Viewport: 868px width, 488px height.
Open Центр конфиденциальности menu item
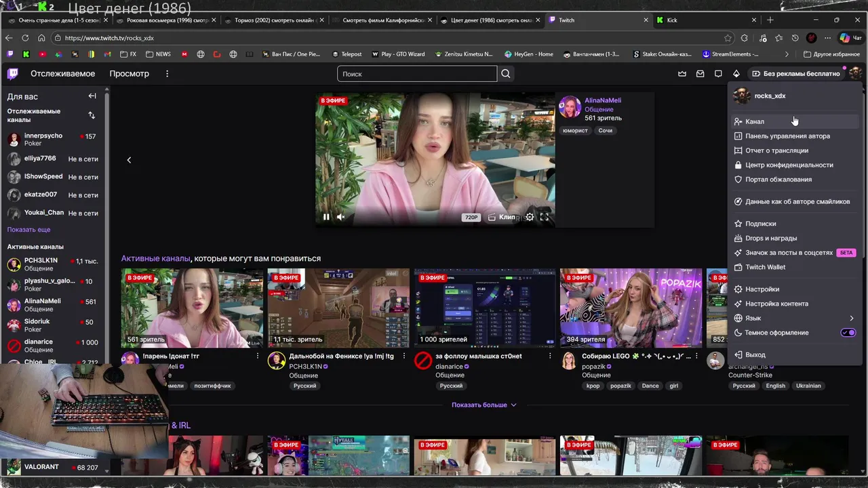pyautogui.click(x=794, y=165)
